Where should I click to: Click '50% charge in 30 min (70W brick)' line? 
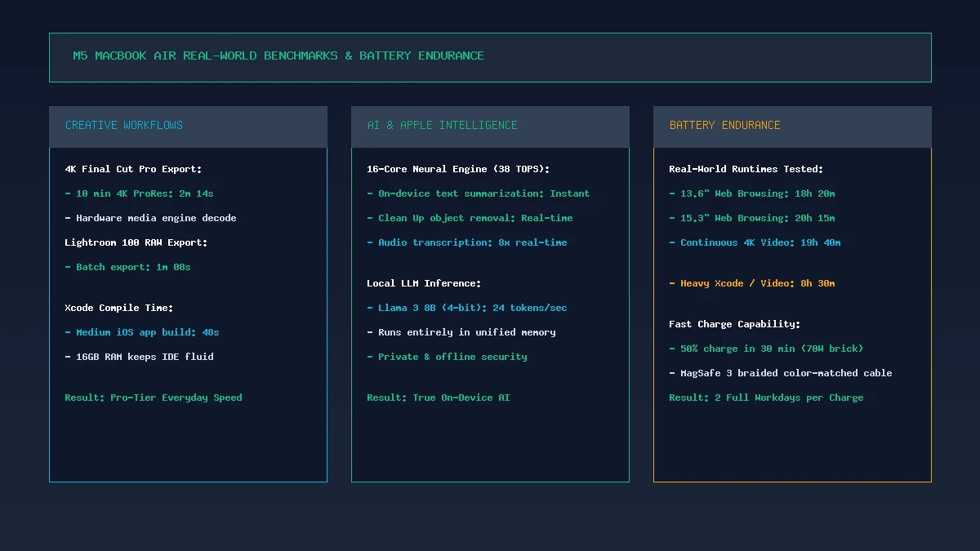tap(766, 349)
